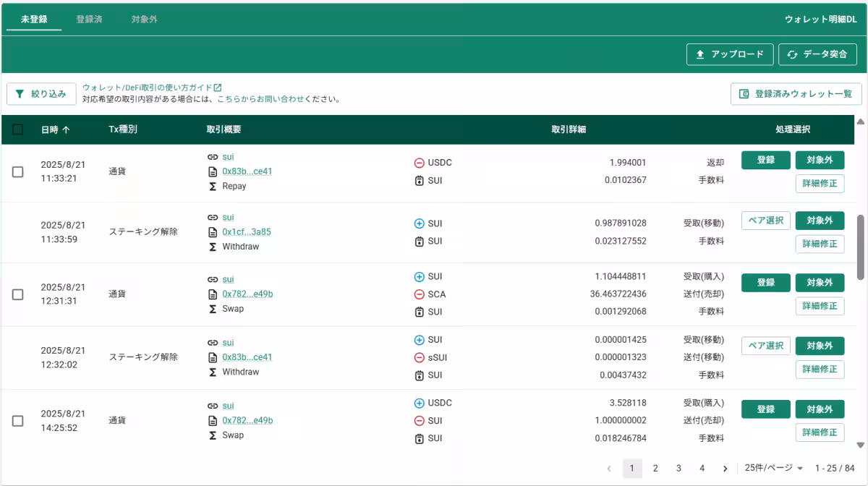Open ペア選択 for 12:32:02 Withdraw row
The image size is (868, 486).
pyautogui.click(x=765, y=346)
